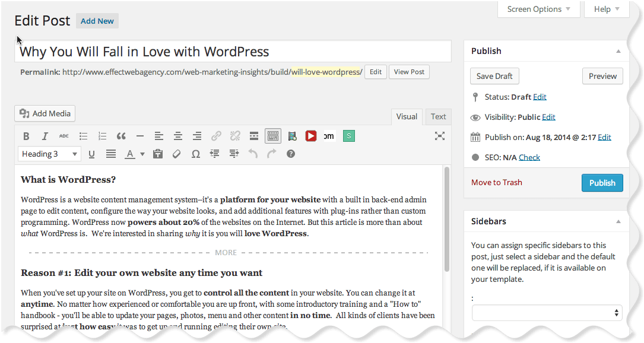Expand the Screen Options panel
This screenshot has height=343, width=644.
tap(538, 9)
